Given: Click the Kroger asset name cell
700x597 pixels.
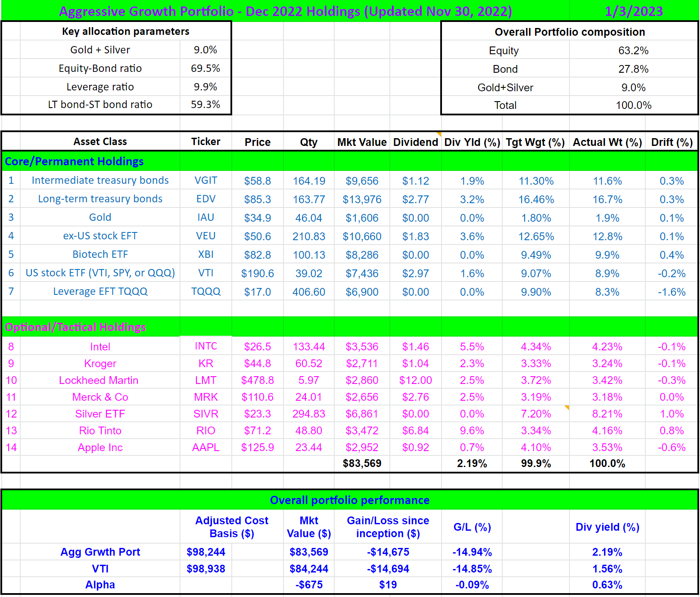Looking at the screenshot, I should (x=100, y=364).
